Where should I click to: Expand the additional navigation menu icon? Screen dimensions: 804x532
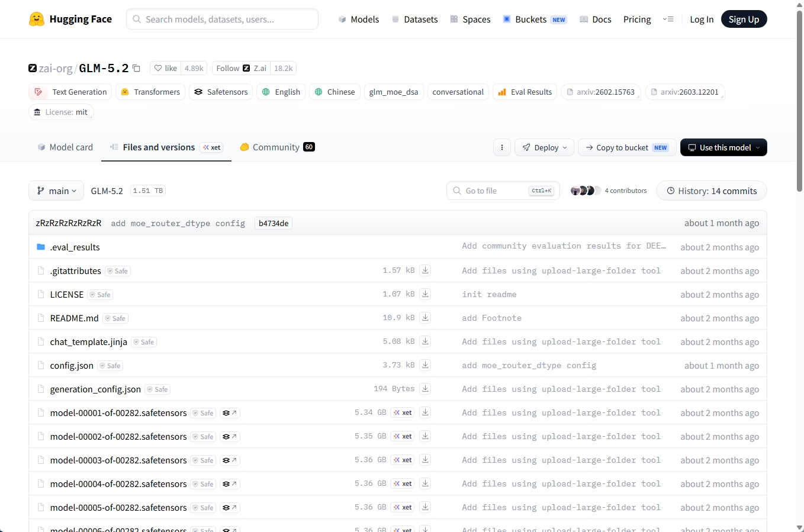(668, 19)
